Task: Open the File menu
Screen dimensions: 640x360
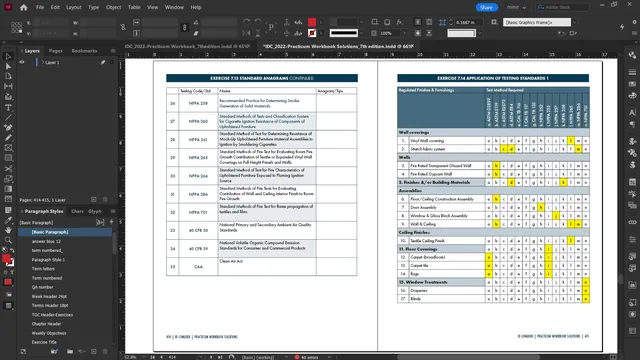Action: click(40, 7)
